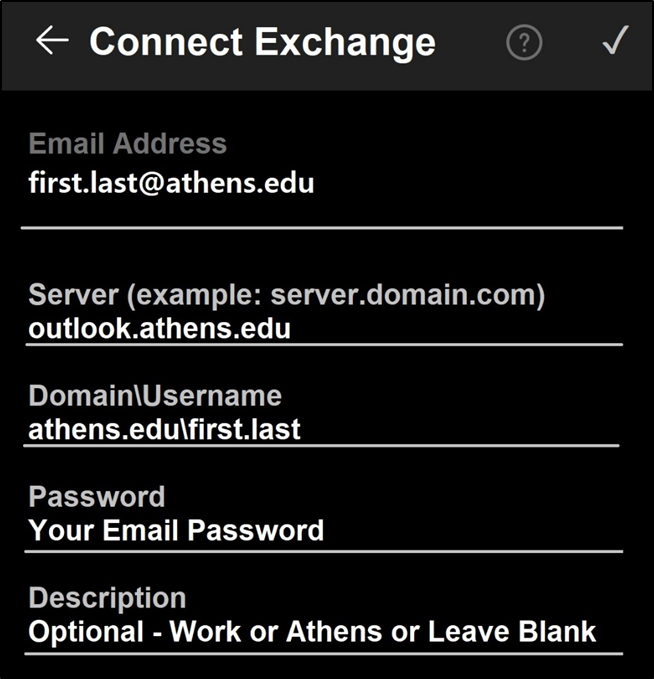This screenshot has height=679, width=654.
Task: Click the Server example label
Action: tap(286, 295)
